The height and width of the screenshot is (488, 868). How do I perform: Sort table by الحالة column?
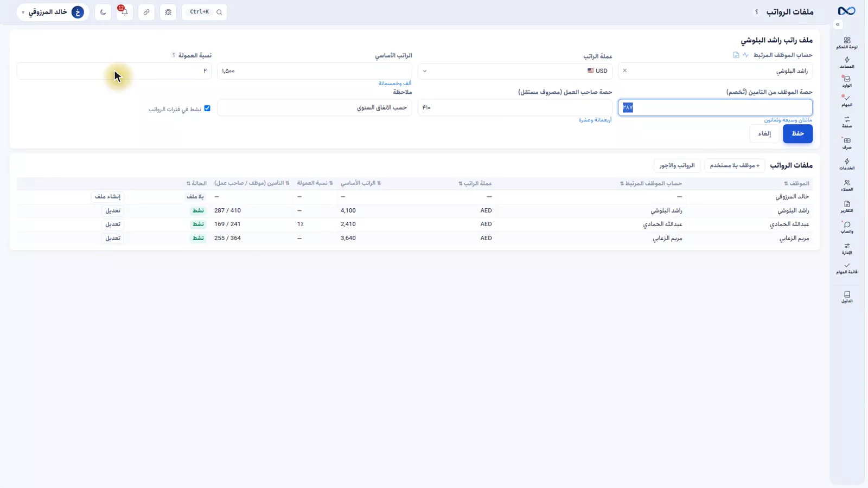196,183
